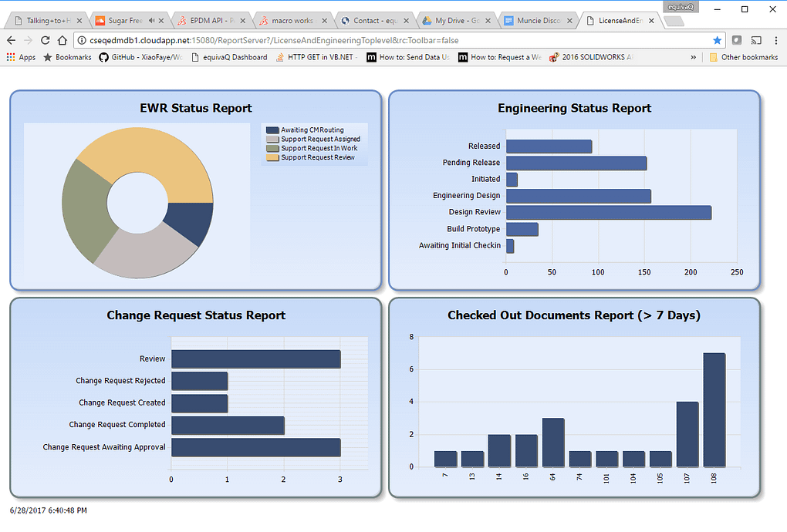
Task: Reload the current report page
Action: (x=46, y=40)
